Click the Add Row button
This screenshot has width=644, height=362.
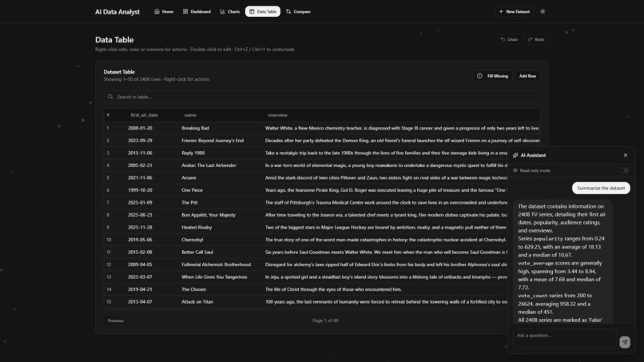pyautogui.click(x=527, y=76)
